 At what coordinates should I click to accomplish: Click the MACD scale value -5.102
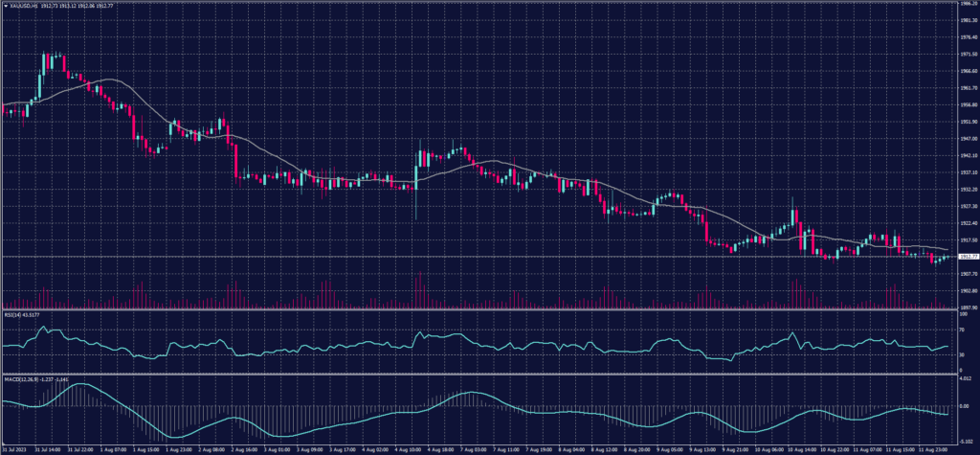pos(965,440)
